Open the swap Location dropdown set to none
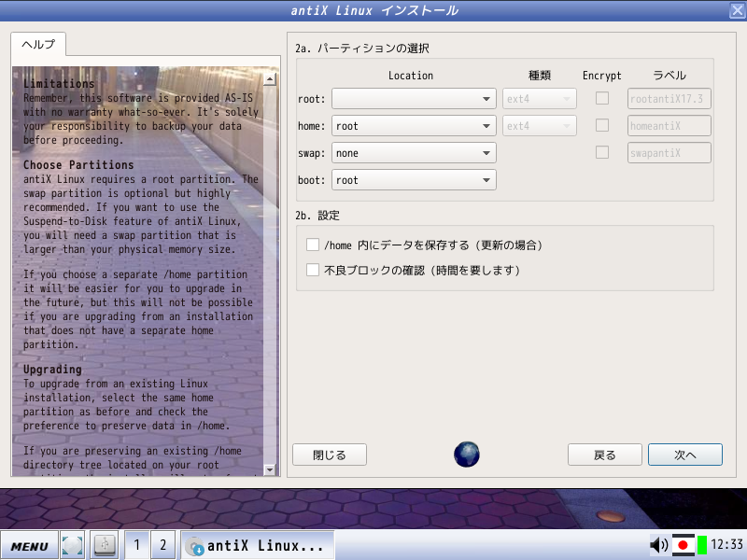The image size is (747, 560). pos(414,153)
